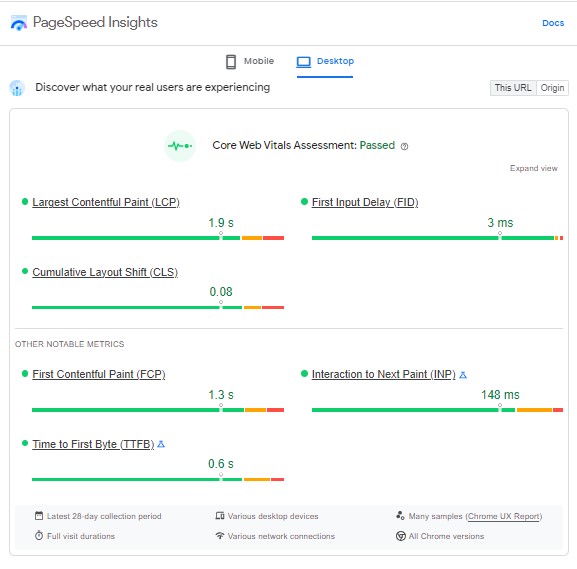Click wifi icon beside Various network connections
The height and width of the screenshot is (569, 577).
(x=220, y=536)
